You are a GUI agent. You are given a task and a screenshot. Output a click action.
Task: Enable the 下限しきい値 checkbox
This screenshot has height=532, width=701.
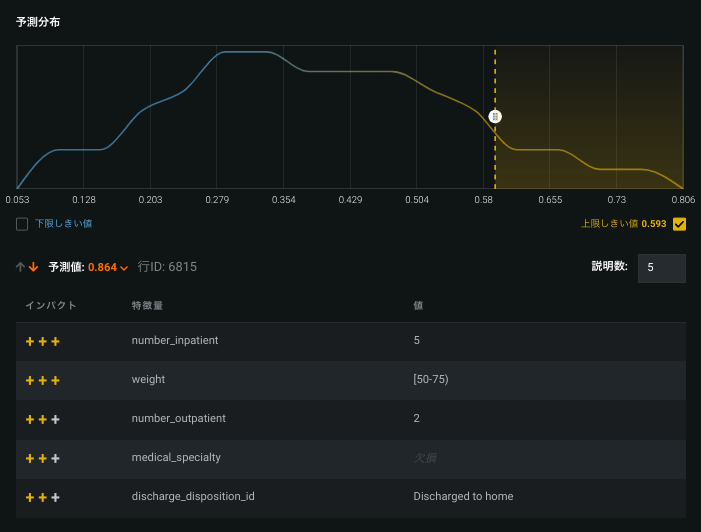(22, 224)
